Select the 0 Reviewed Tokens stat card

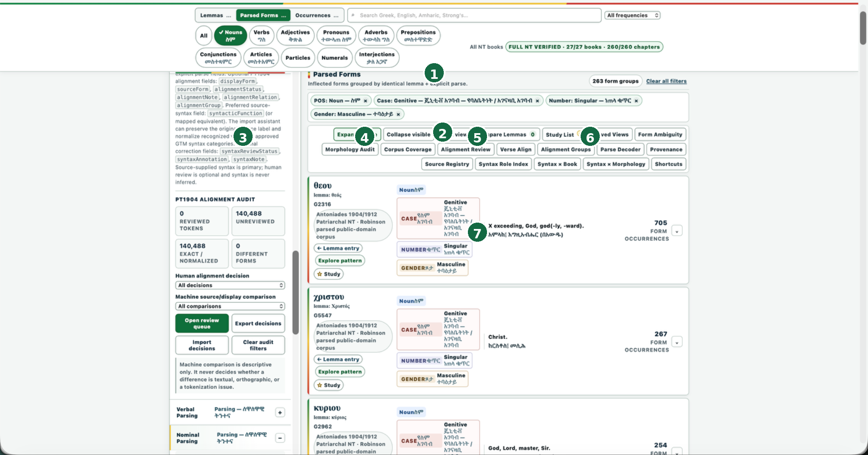tap(202, 221)
